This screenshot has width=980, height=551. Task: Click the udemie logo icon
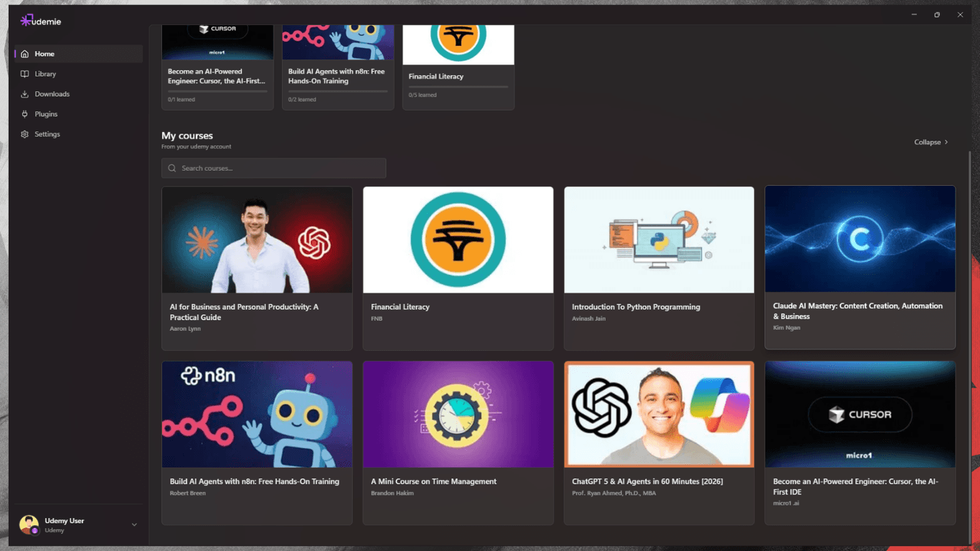point(26,21)
